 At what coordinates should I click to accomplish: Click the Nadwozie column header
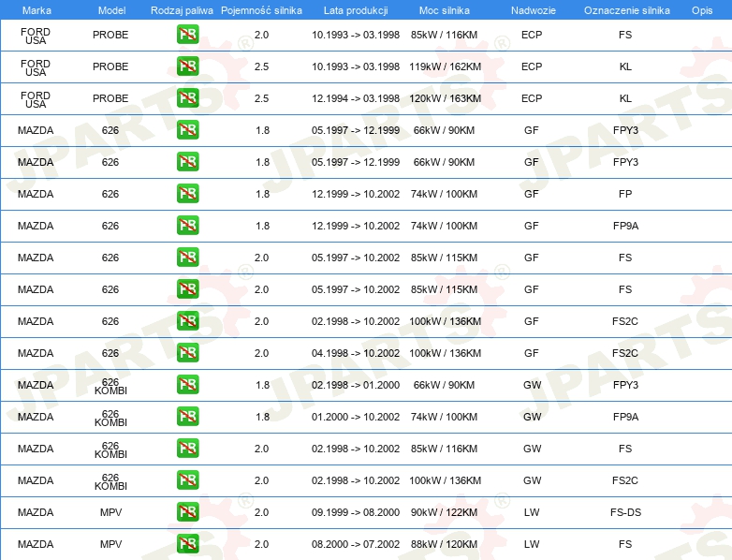pyautogui.click(x=534, y=10)
